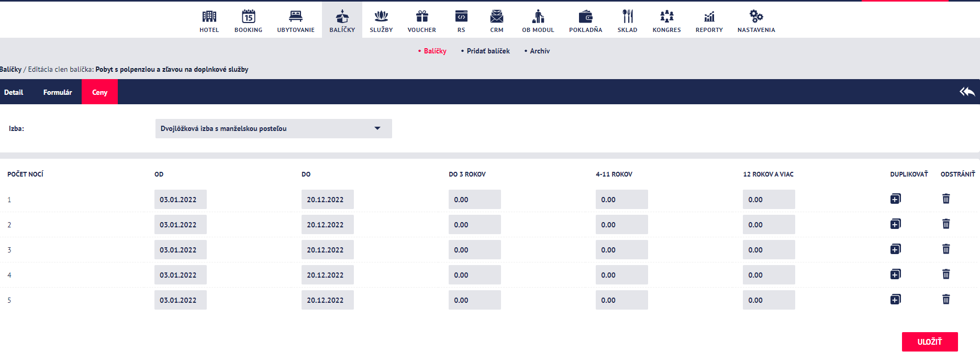Go to the Ubytovanie bed icon
Viewport: 980px width, 362px height.
click(296, 16)
